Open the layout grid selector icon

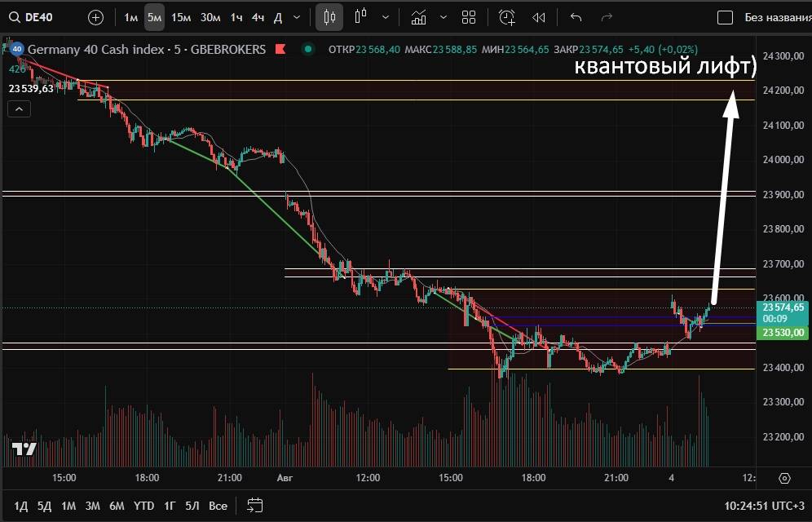click(469, 17)
